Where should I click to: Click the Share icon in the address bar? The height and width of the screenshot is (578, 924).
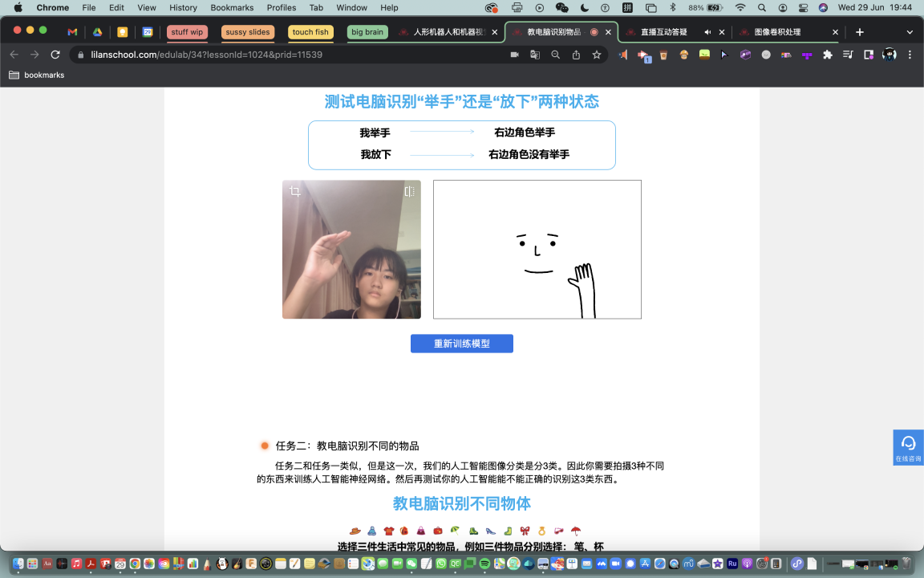click(x=576, y=55)
